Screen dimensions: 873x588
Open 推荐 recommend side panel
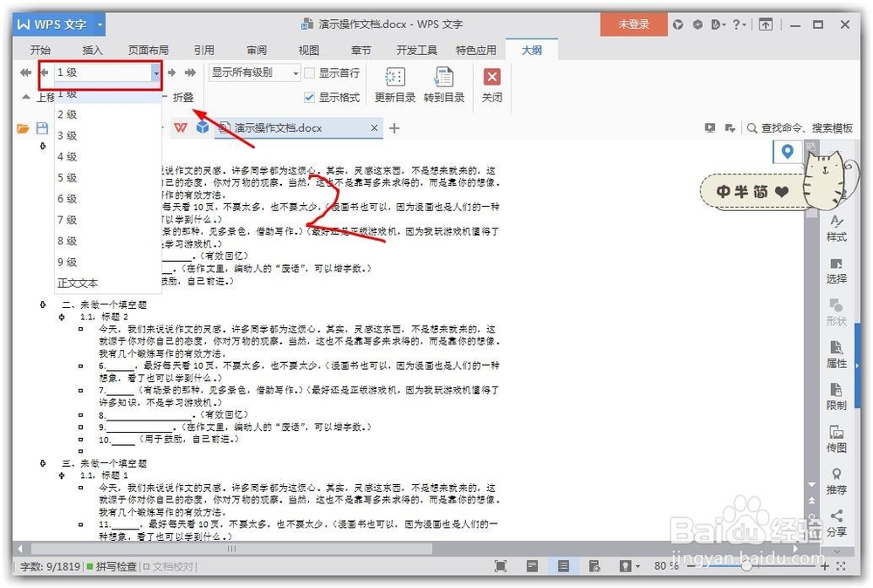[835, 482]
